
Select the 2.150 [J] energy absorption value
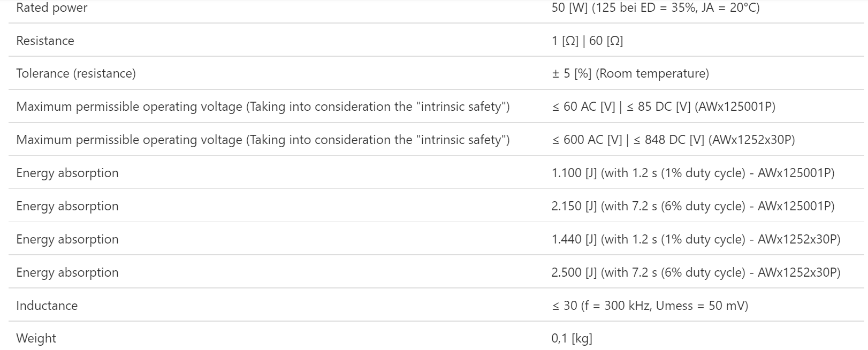pyautogui.click(x=692, y=206)
